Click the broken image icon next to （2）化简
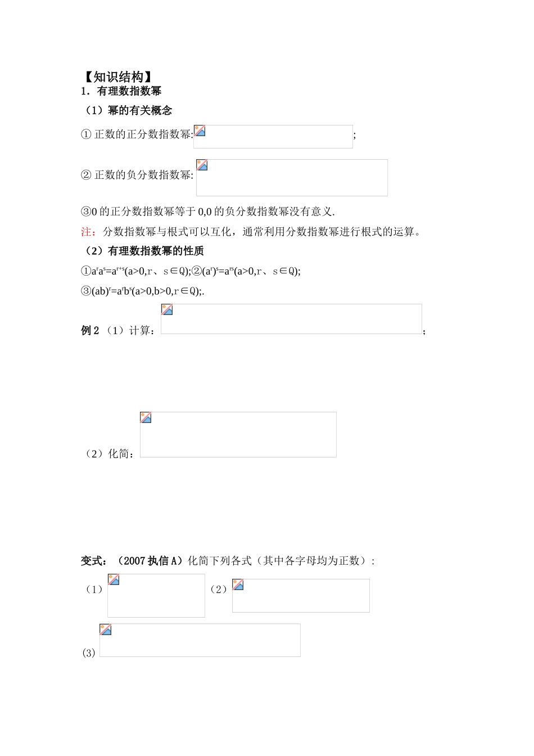Screen dimensions: 534x756 [146, 418]
